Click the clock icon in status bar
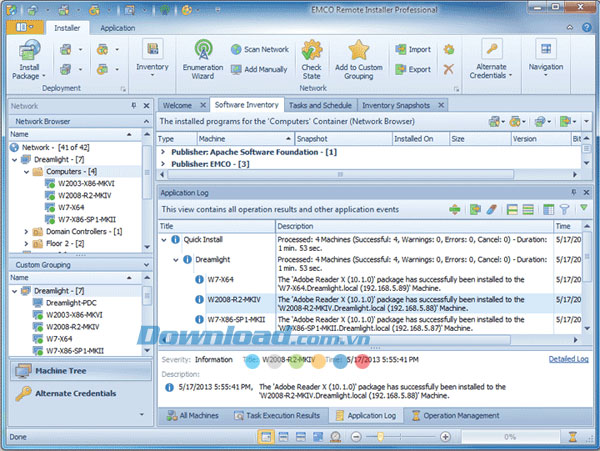Screen dimensions: 600x451 (x=336, y=436)
